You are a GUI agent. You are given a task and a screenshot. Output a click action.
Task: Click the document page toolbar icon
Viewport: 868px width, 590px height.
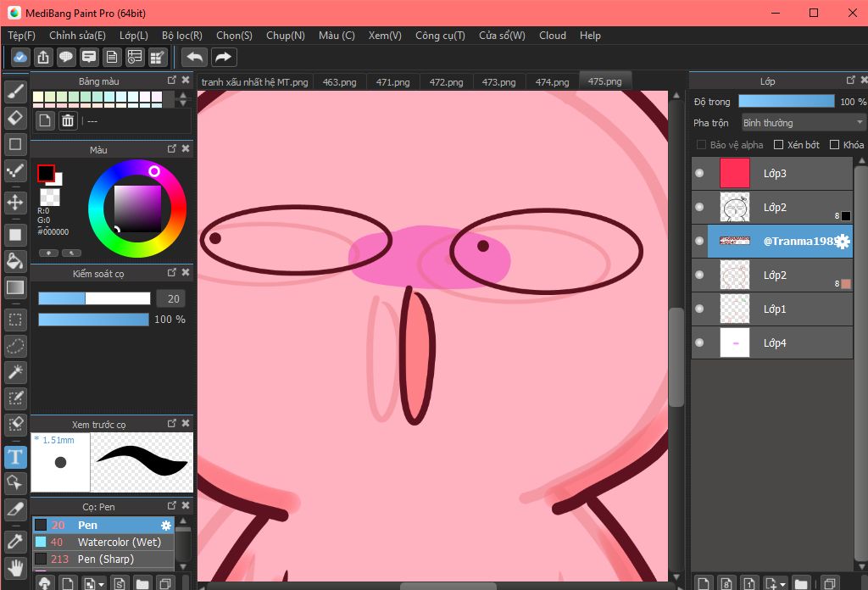[x=112, y=57]
